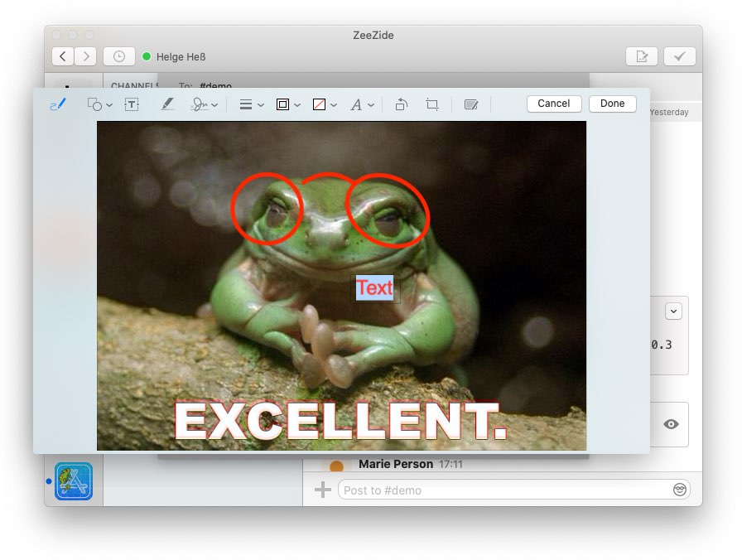This screenshot has width=742, height=560.
Task: Click Done to finish editing
Action: point(612,104)
